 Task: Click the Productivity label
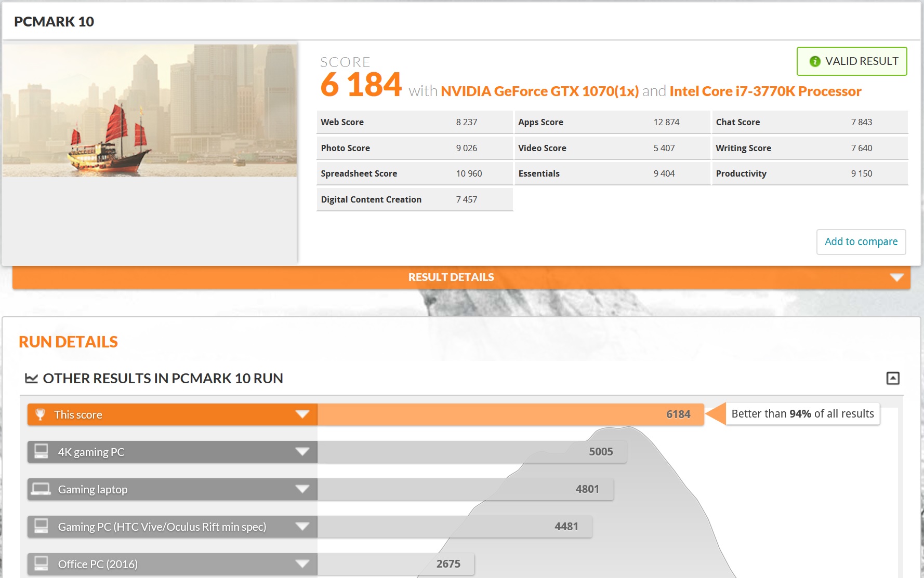741,173
